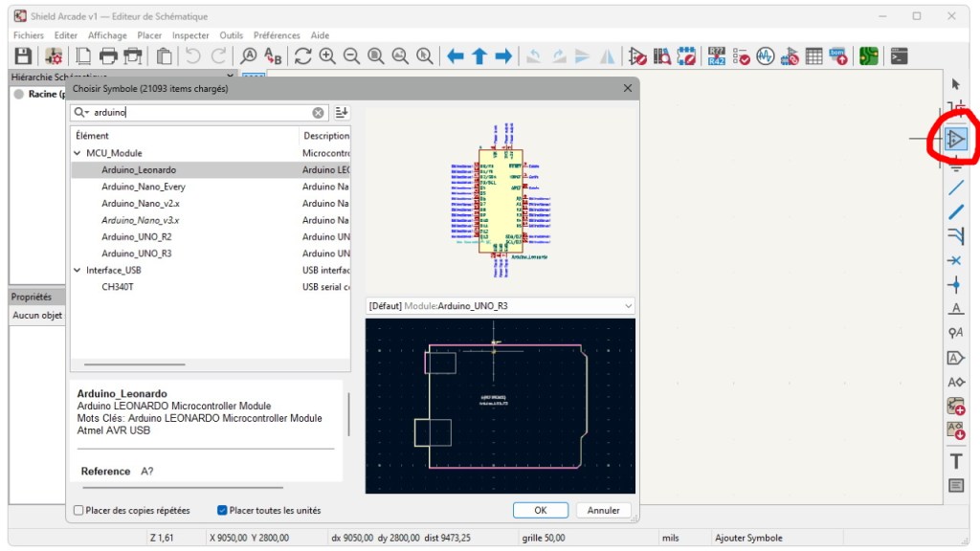
Task: Collapse the Interface_USB tree branch
Action: tap(77, 270)
